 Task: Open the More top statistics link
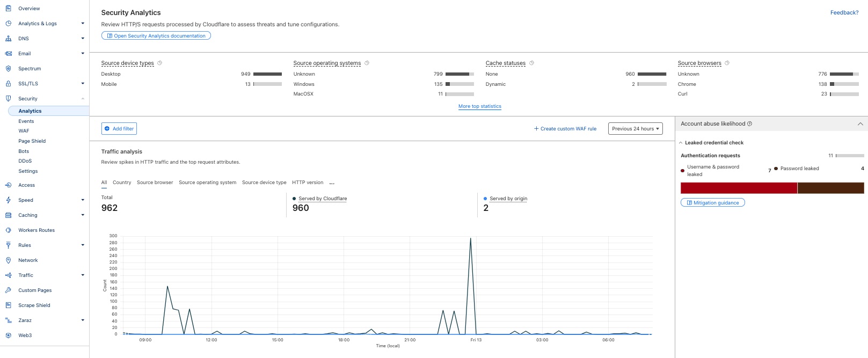480,106
